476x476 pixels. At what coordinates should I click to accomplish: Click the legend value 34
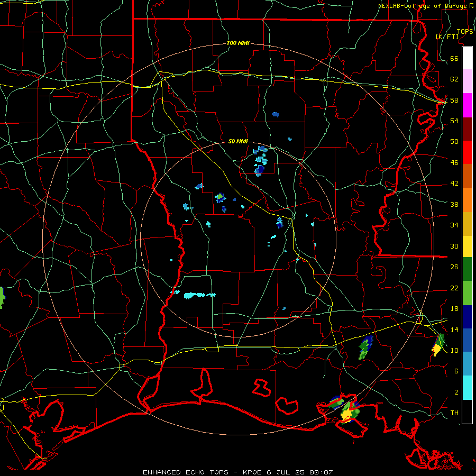point(454,225)
